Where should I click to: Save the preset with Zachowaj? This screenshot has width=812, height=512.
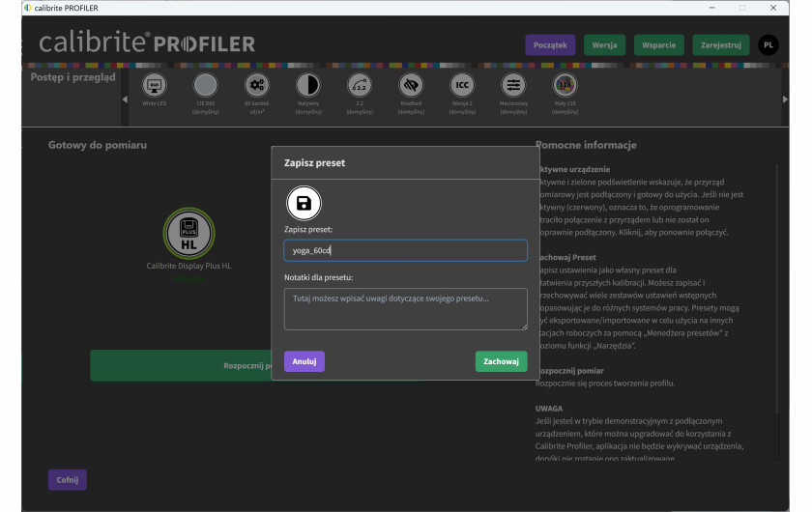click(x=502, y=361)
